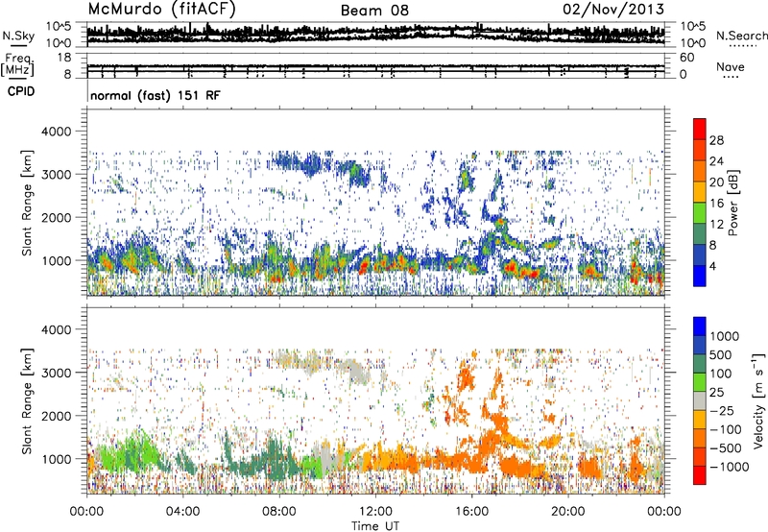Click the power colorbar value 28
768x532 pixels.
coord(716,140)
